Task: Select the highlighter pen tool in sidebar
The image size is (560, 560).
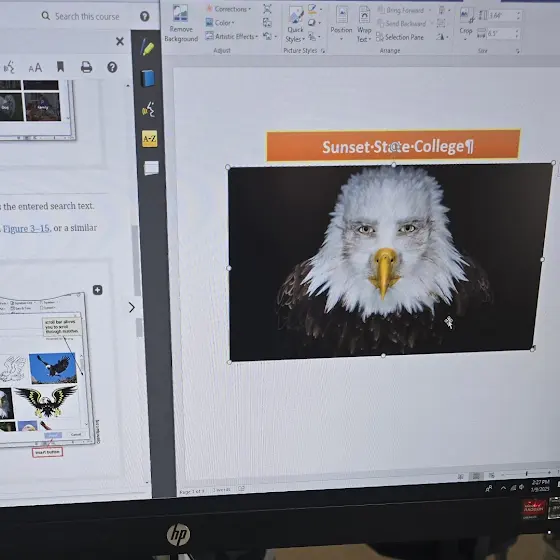Action: pos(147,47)
